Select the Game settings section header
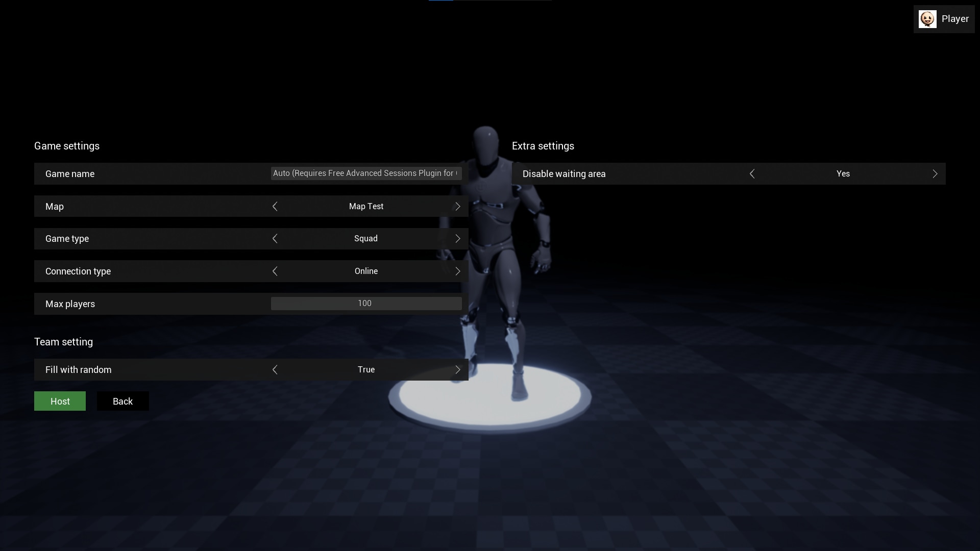The width and height of the screenshot is (980, 551). pyautogui.click(x=66, y=146)
